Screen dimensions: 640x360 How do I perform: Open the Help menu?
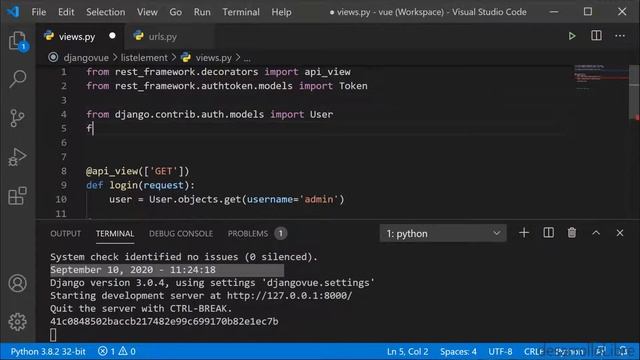pyautogui.click(x=282, y=12)
